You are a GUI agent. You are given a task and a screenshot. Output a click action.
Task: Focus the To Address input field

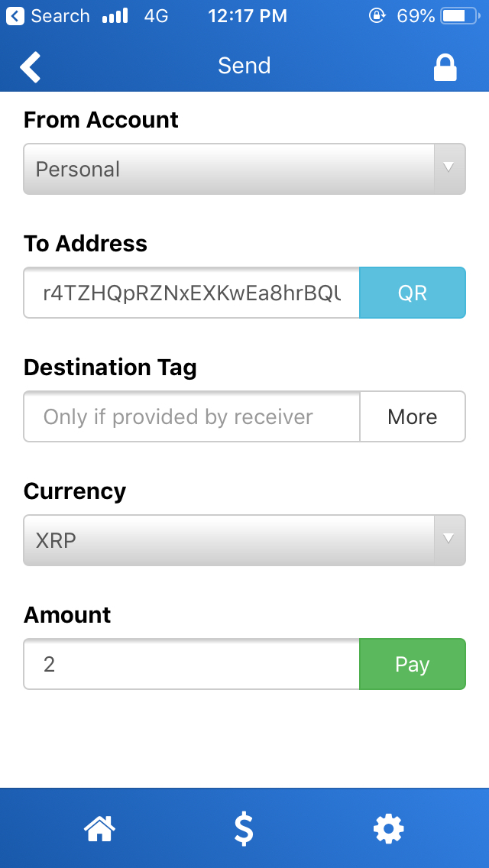pos(191,293)
